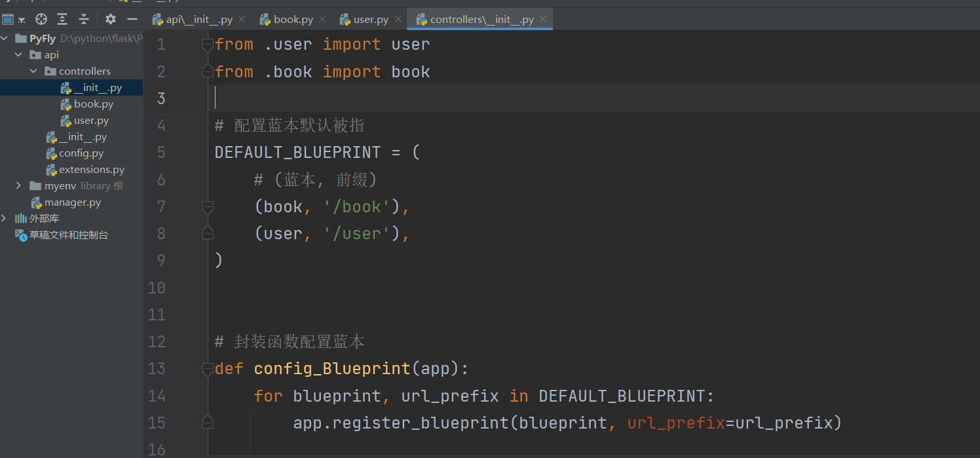Click "import user" on line 1
The width and height of the screenshot is (980, 458).
[376, 45]
